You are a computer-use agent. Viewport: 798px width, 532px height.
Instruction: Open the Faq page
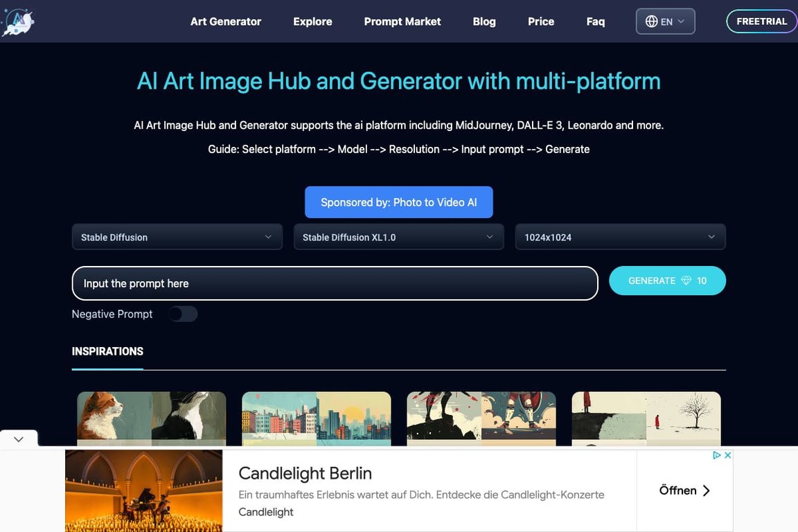pos(596,21)
